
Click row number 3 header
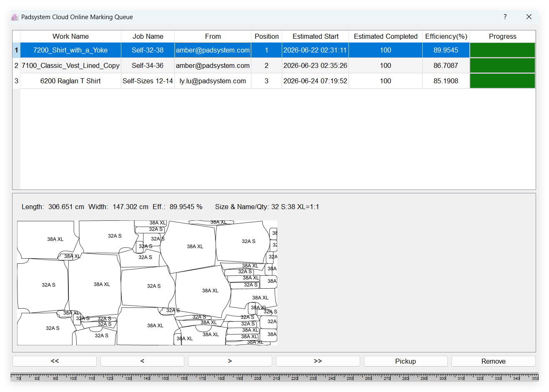(16, 81)
